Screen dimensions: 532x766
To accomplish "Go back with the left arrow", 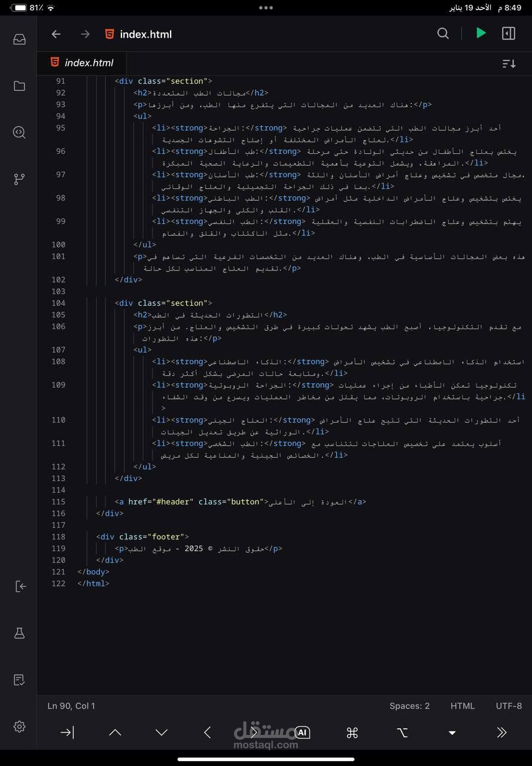I will [x=56, y=34].
